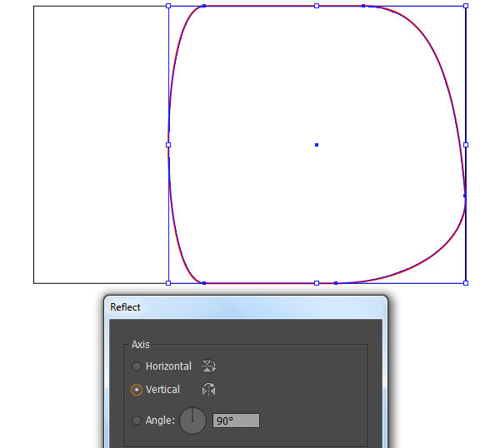Screen dimensions: 500x448
Task: Click the left-middle bounding box handle
Action: point(168,145)
